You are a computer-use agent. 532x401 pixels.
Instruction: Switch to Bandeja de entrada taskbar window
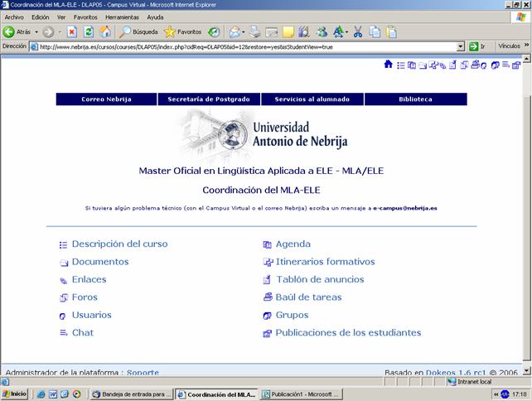click(133, 394)
